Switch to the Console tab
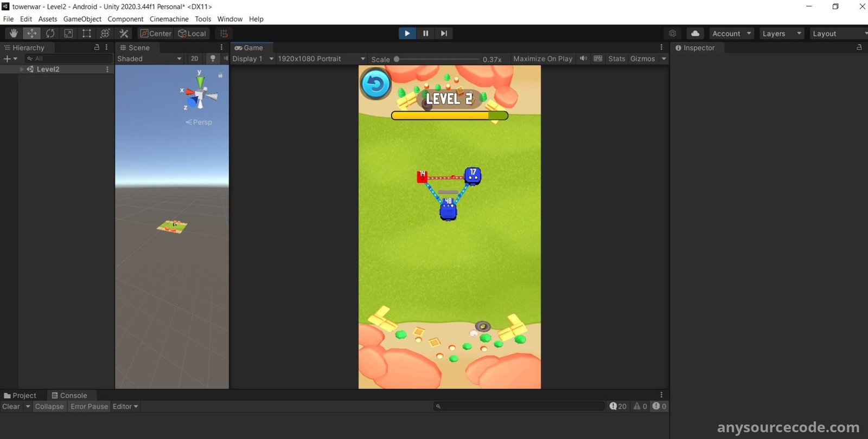 (x=69, y=396)
